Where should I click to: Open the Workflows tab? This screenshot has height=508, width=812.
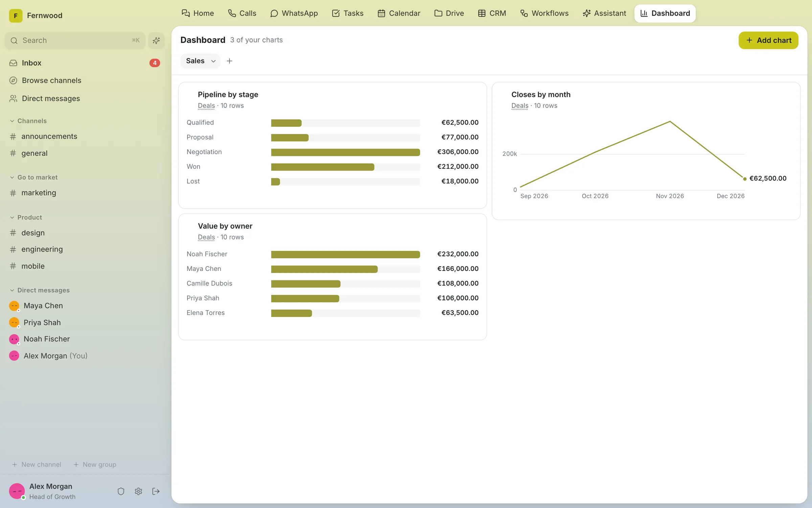pyautogui.click(x=544, y=14)
